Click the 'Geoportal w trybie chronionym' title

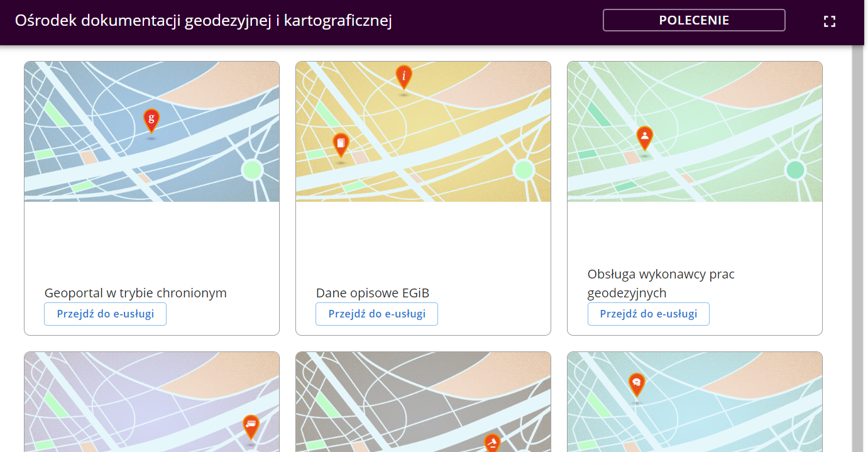coord(135,293)
